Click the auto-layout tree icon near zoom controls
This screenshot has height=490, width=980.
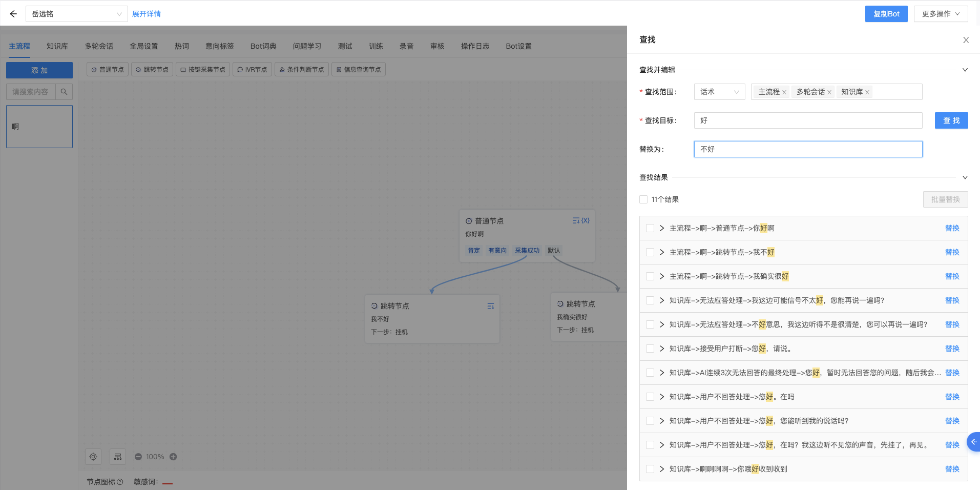(117, 456)
